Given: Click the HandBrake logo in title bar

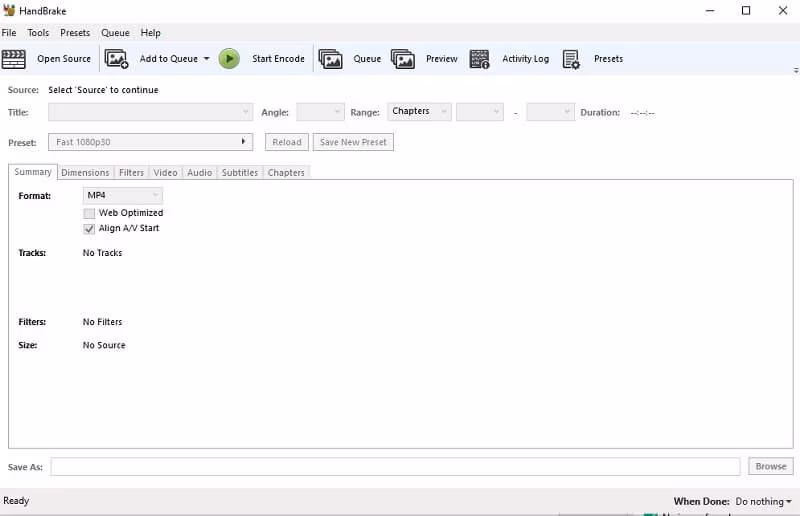Looking at the screenshot, I should [x=9, y=10].
